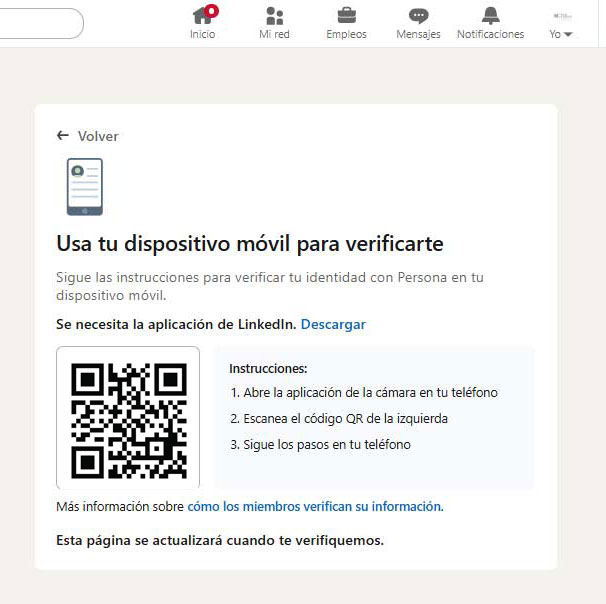The width and height of the screenshot is (606, 604).
Task: Click the red notification badge on Inicio
Action: (x=211, y=11)
